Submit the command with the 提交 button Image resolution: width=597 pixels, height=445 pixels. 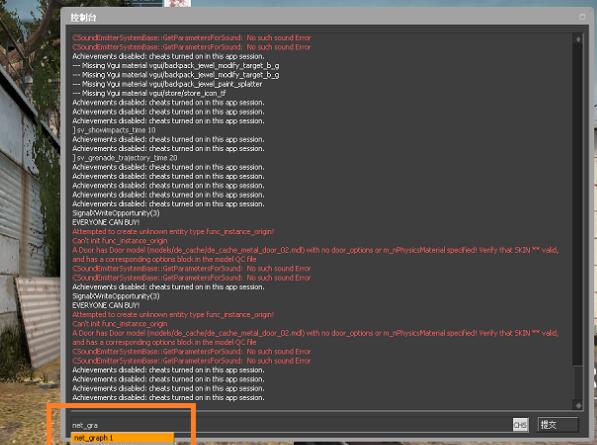tap(558, 425)
